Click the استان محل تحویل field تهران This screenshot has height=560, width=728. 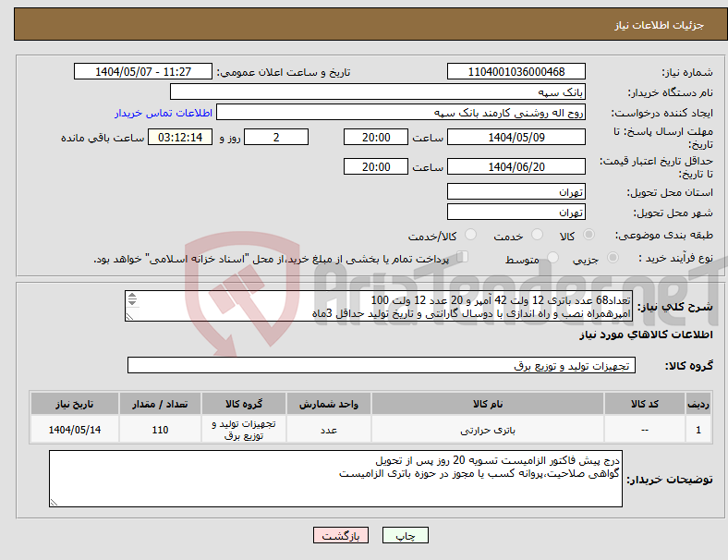pyautogui.click(x=516, y=192)
